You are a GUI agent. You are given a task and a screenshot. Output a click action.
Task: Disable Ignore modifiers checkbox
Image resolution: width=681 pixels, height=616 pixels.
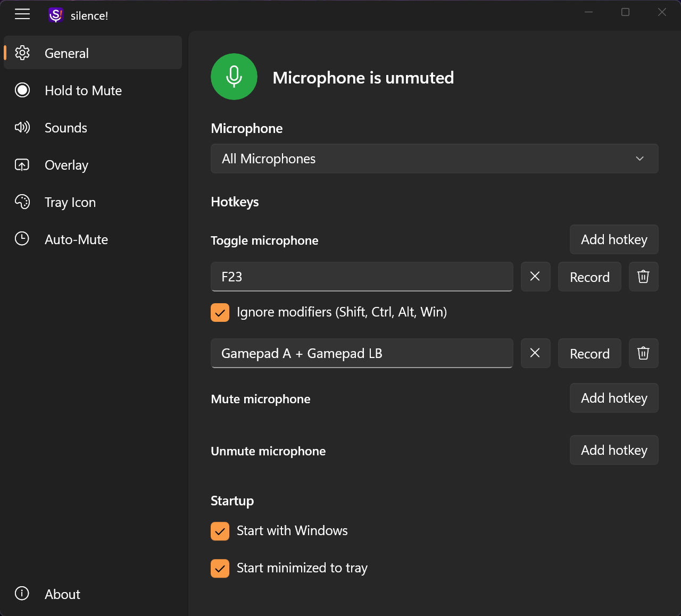pyautogui.click(x=220, y=312)
